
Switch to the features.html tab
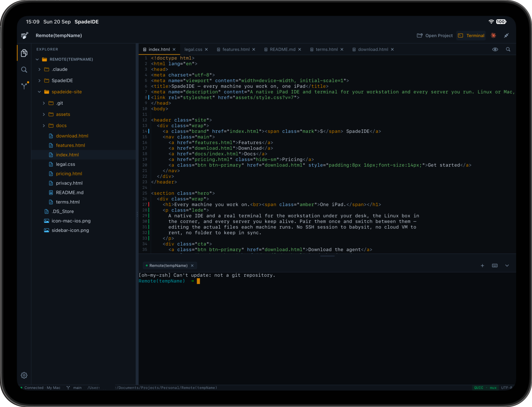(236, 49)
